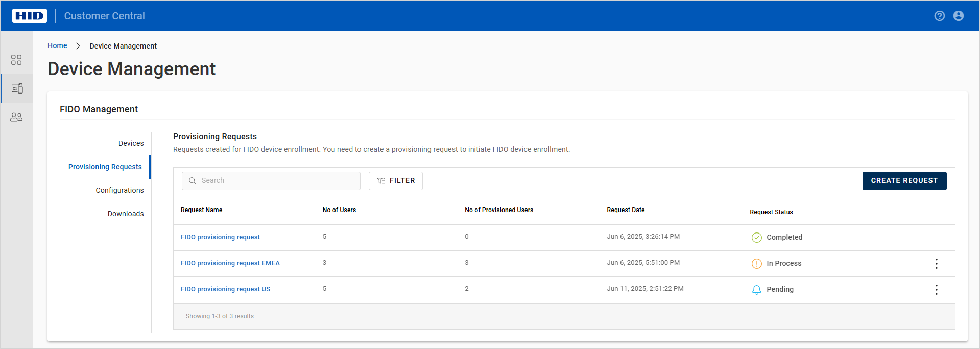Open the dashboard grid icon in sidebar
This screenshot has width=980, height=349.
(16, 60)
